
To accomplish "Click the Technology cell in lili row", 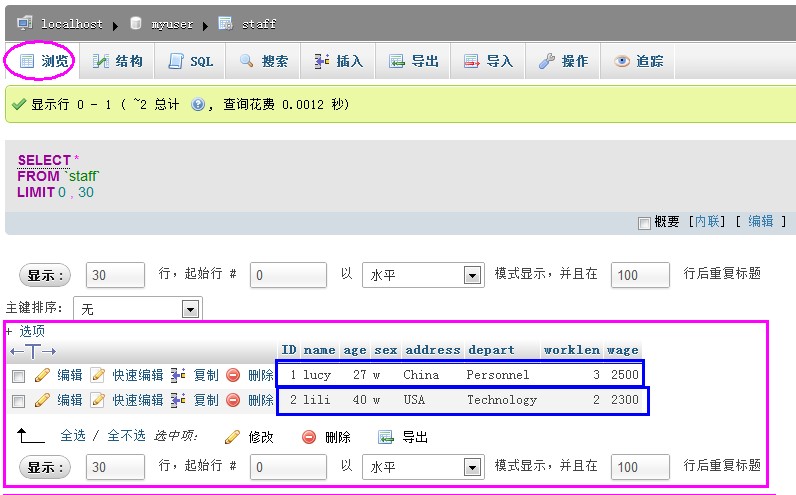I will pyautogui.click(x=502, y=400).
